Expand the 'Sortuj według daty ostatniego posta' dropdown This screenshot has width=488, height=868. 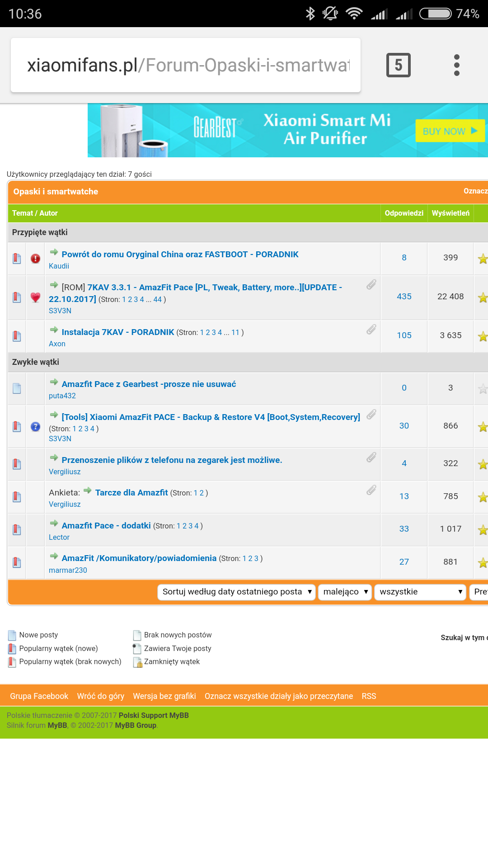tap(236, 592)
